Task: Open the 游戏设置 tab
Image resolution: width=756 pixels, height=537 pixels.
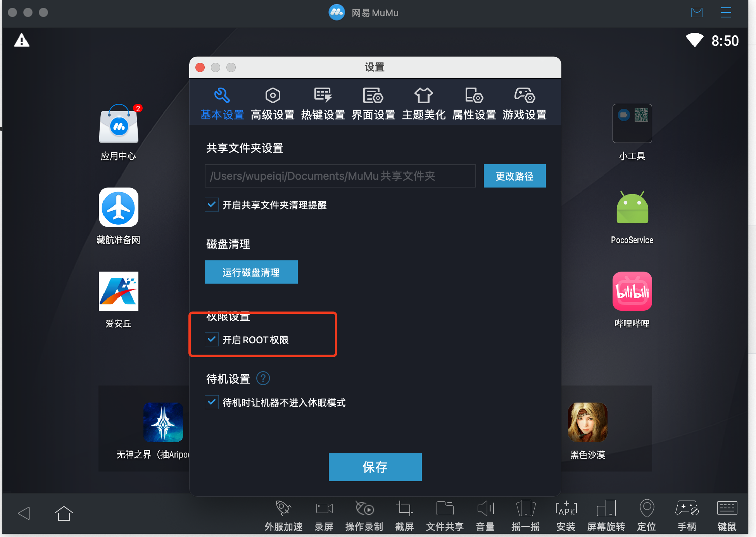Action: click(x=525, y=104)
